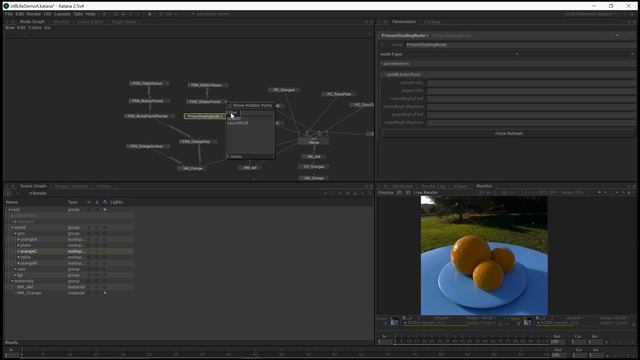Open the Tabs menu
The height and width of the screenshot is (360, 640).
click(x=78, y=14)
